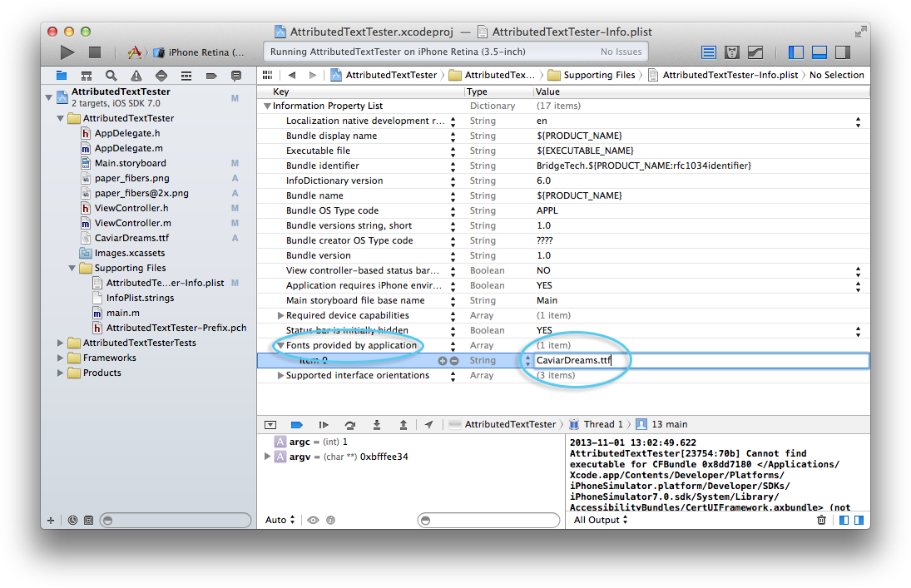Viewport: 911px width, 588px height.
Task: Collapse the AttributedTextTester group folder
Action: pos(61,119)
